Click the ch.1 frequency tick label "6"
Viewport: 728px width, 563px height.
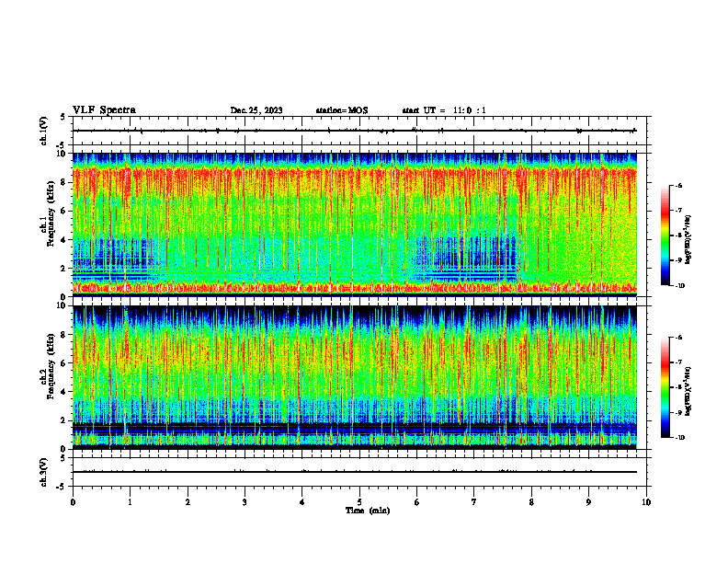[x=63, y=211]
